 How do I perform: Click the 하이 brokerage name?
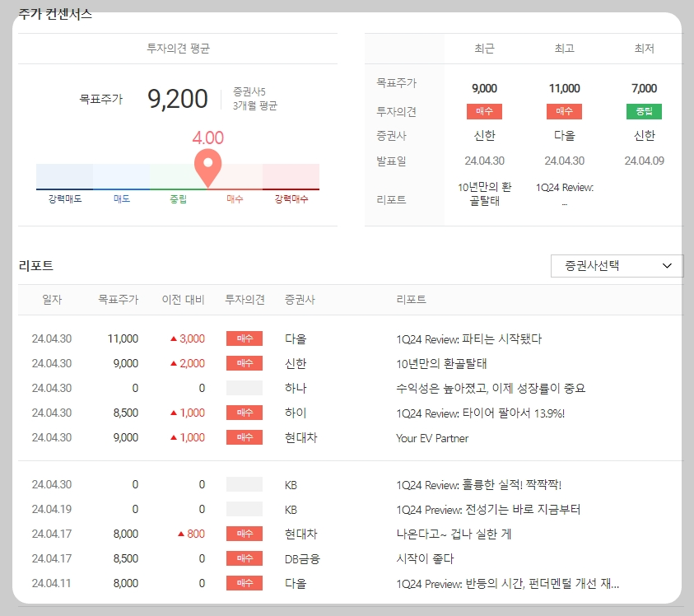pos(296,413)
